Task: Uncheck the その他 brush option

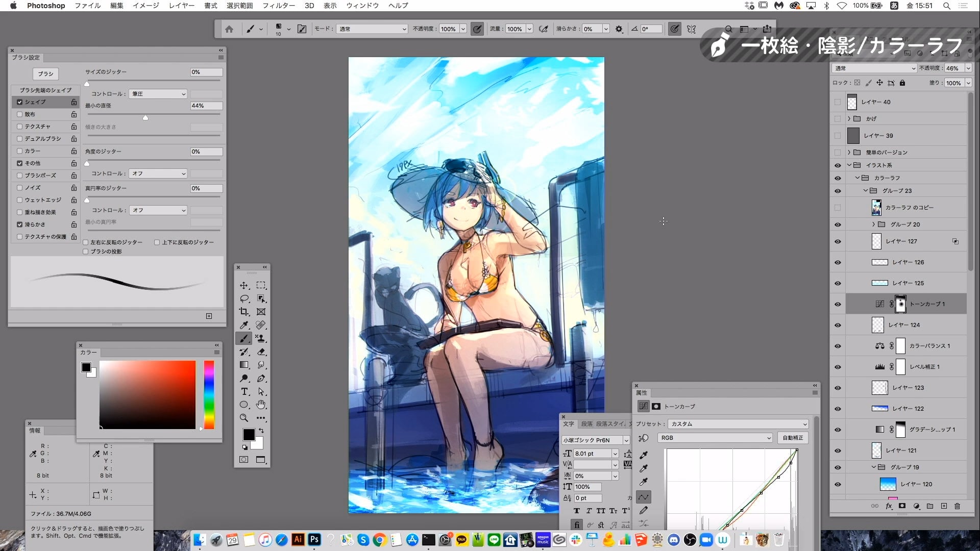Action: pos(19,163)
